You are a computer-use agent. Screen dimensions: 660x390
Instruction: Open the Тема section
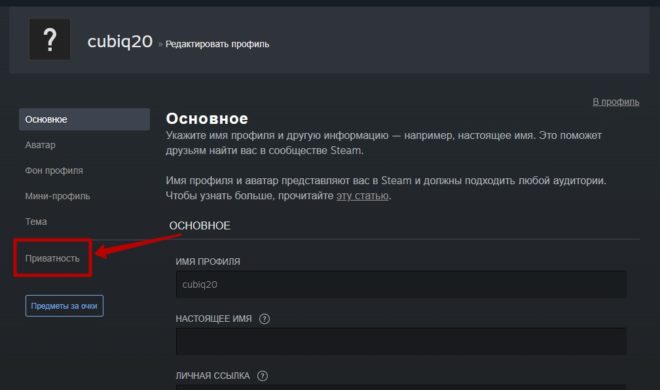tap(36, 222)
